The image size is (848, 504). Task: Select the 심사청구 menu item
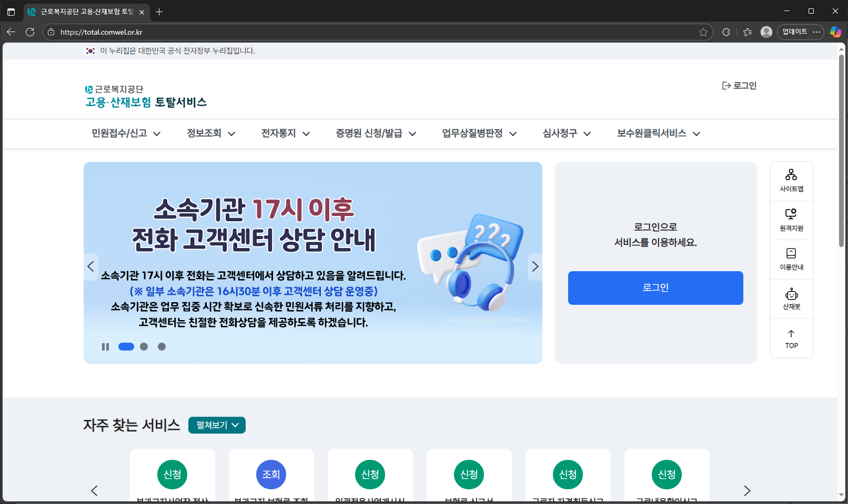[565, 133]
